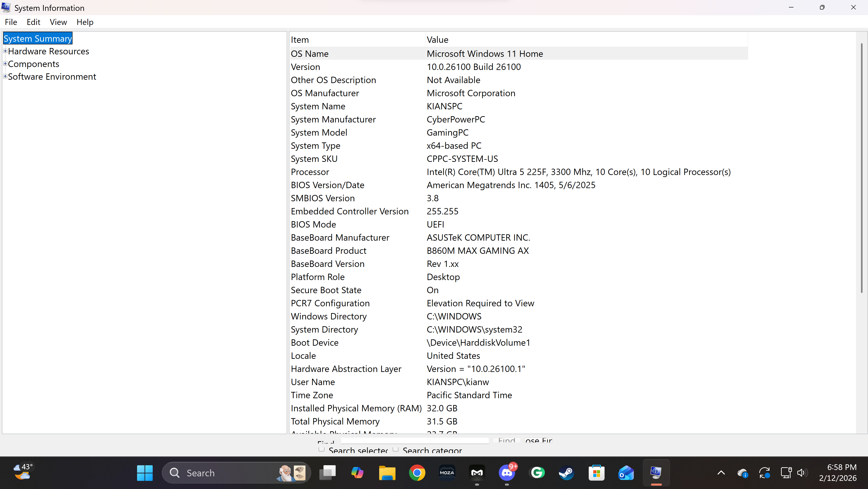Viewport: 868px width, 489px height.
Task: Open Microsoft Store from the taskbar
Action: (597, 473)
